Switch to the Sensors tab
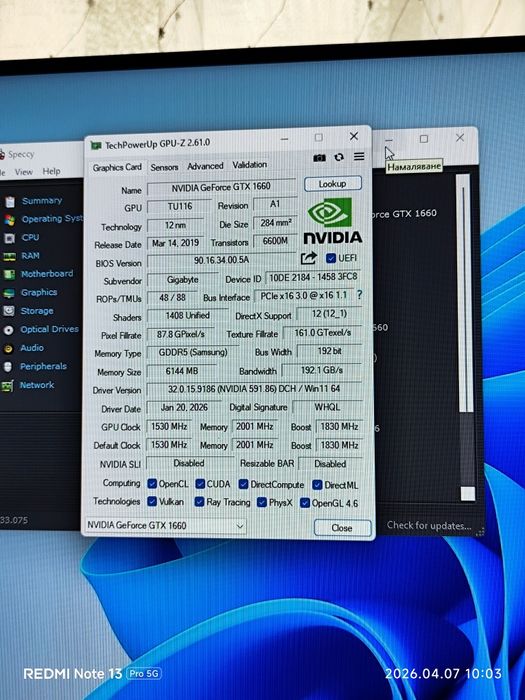Screen dimensions: 525x700 164,167
